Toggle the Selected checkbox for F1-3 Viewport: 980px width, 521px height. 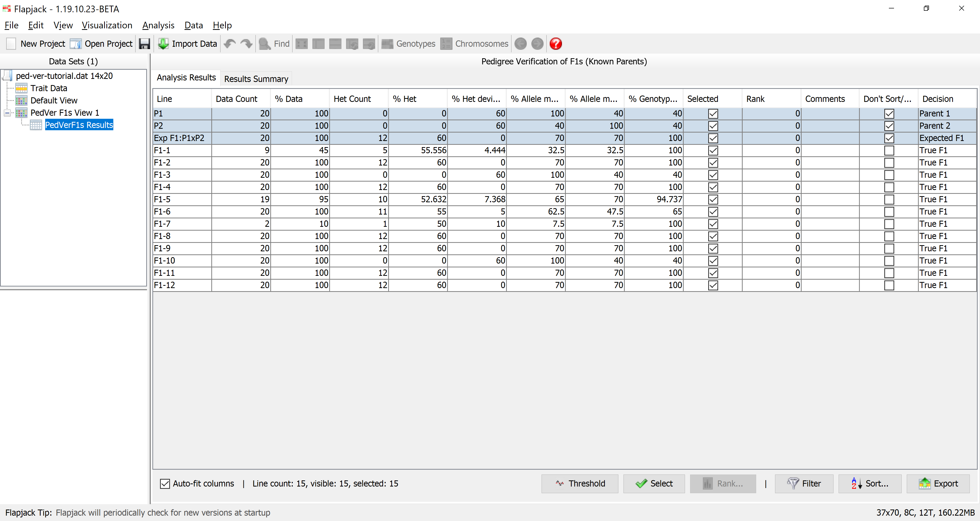713,175
